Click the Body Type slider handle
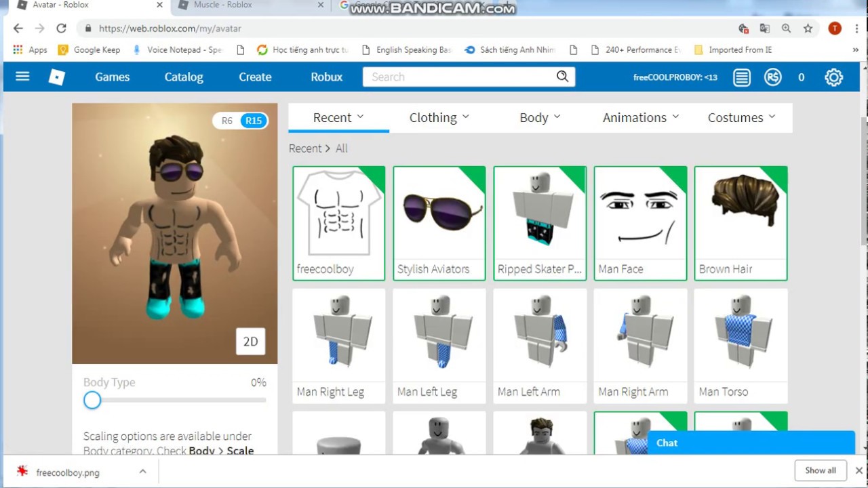 [x=92, y=400]
